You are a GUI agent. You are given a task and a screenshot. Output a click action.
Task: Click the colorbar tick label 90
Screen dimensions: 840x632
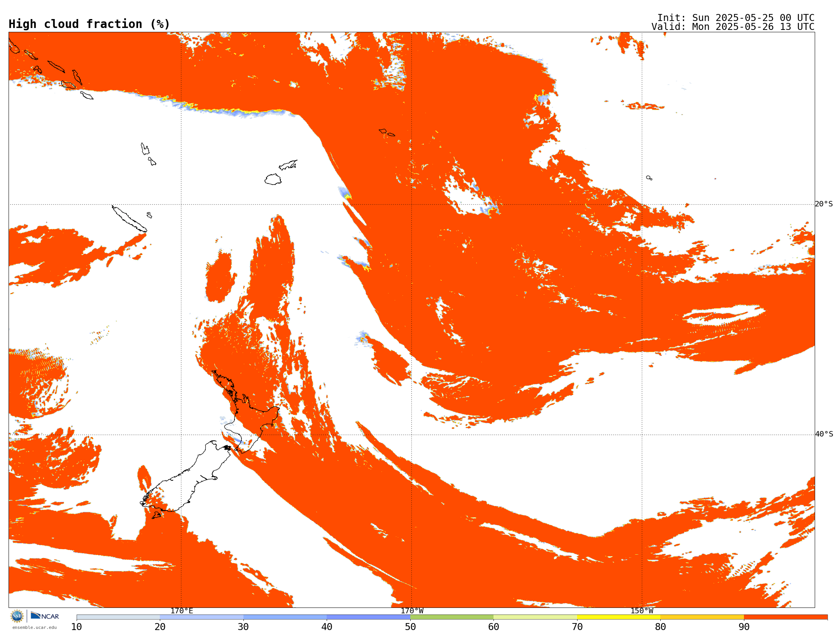744,627
